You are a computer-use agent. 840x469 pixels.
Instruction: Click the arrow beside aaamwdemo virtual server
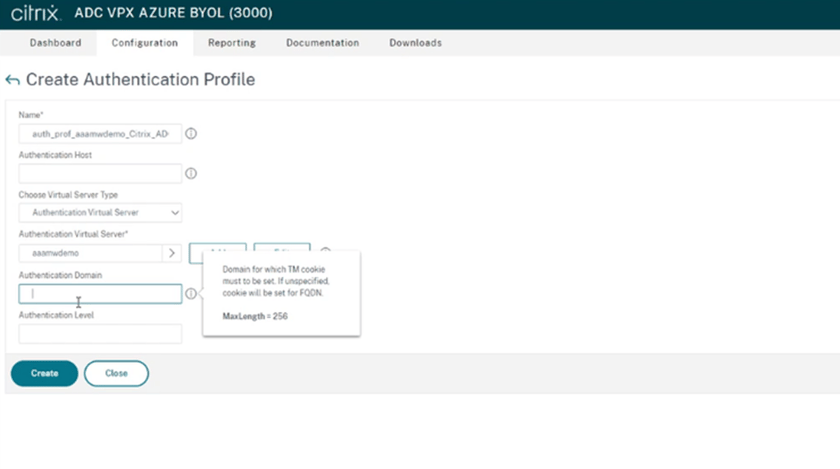[172, 253]
